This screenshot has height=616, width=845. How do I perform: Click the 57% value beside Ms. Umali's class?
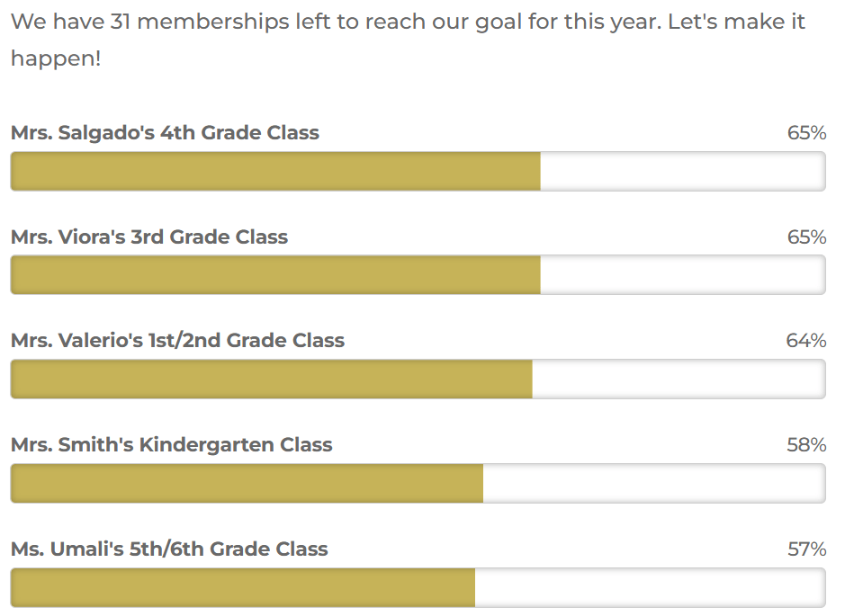(x=806, y=549)
